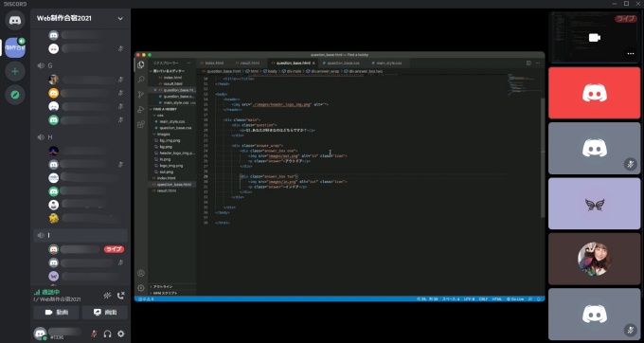The image size is (644, 343).
Task: Select the 制作合宿 server icon
Action: 15,47
